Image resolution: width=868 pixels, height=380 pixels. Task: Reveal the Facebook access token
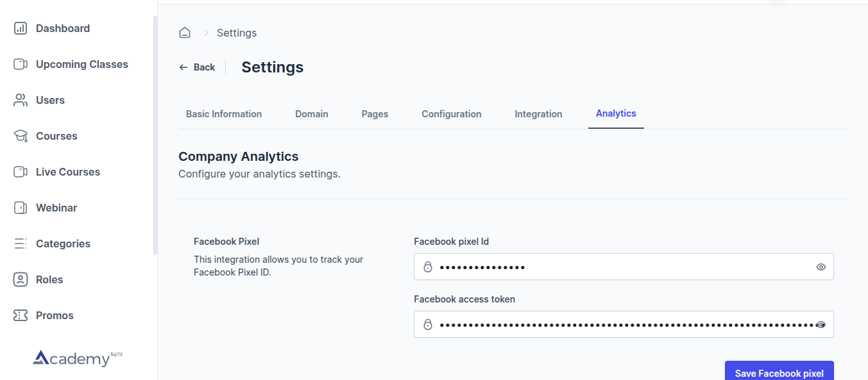[x=821, y=325]
